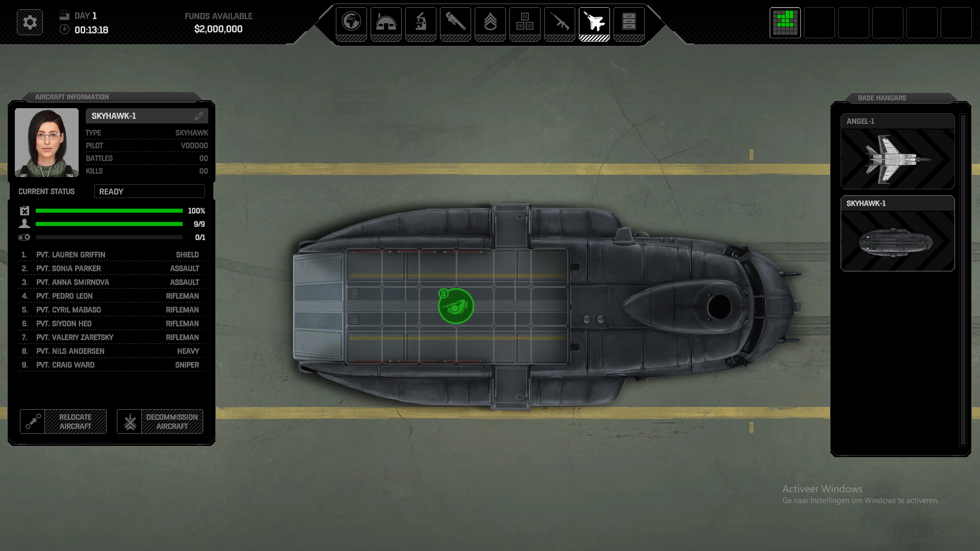
Task: Open the storage crates screen
Action: (525, 22)
